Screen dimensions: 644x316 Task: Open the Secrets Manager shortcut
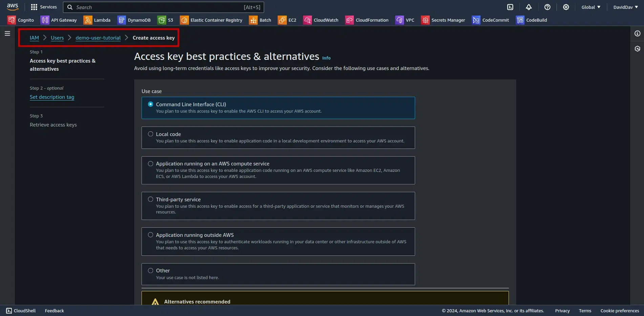click(x=443, y=20)
